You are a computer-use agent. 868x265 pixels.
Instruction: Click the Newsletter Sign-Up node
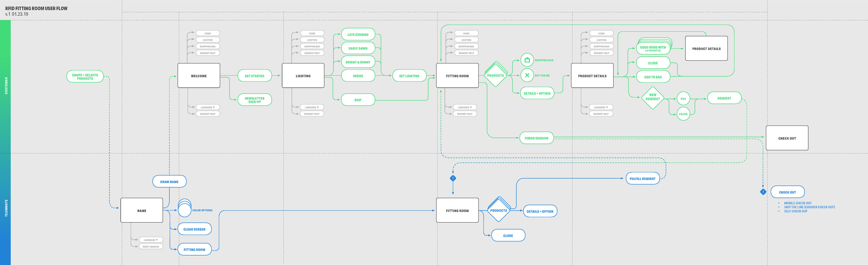coord(254,100)
